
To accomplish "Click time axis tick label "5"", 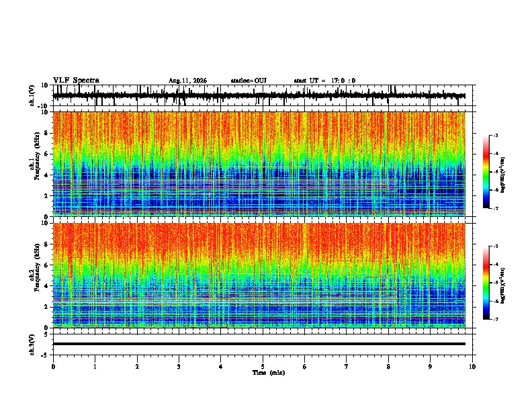I will pos(263,367).
